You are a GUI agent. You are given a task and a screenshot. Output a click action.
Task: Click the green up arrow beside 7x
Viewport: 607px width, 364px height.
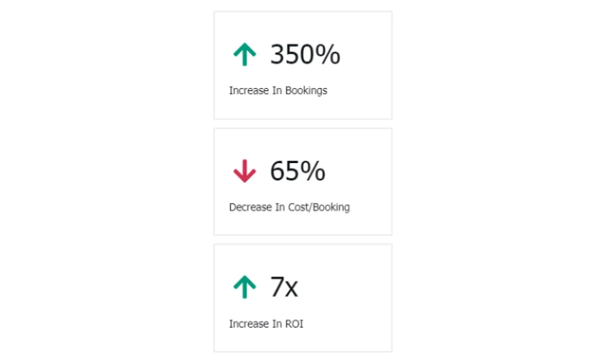pyautogui.click(x=244, y=287)
